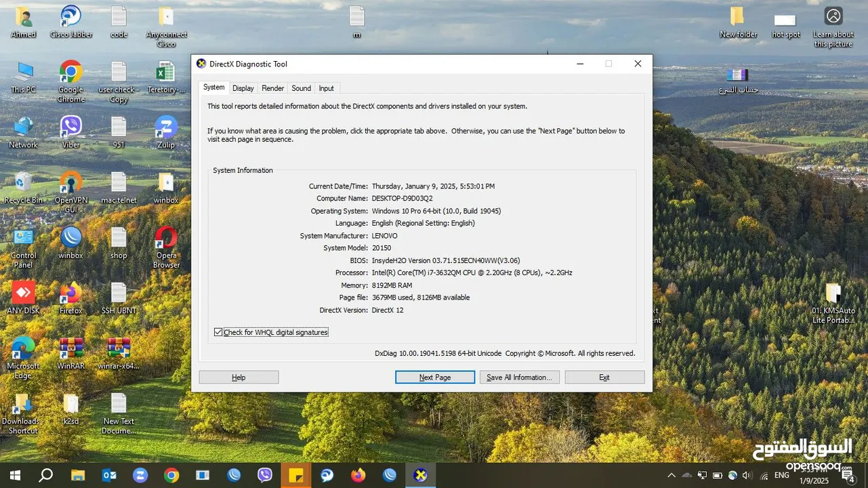
Task: Open the WinRAR desktop shortcut
Action: pos(71,352)
